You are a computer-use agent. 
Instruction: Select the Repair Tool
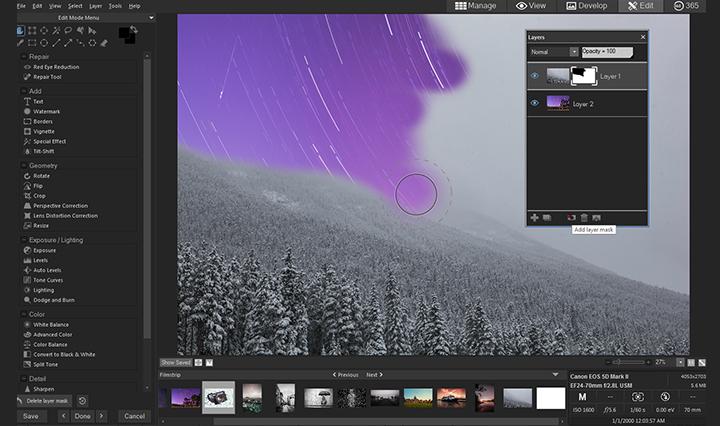[x=48, y=75]
